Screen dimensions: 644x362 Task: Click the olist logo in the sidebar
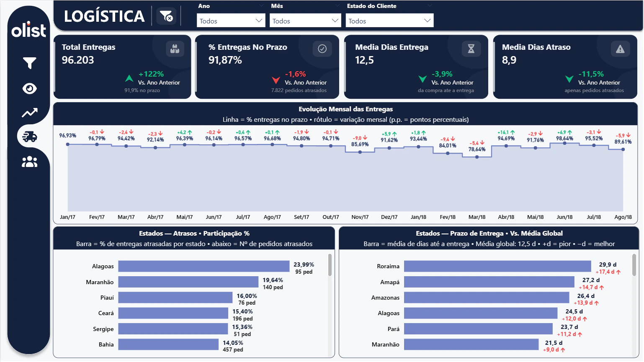point(29,30)
